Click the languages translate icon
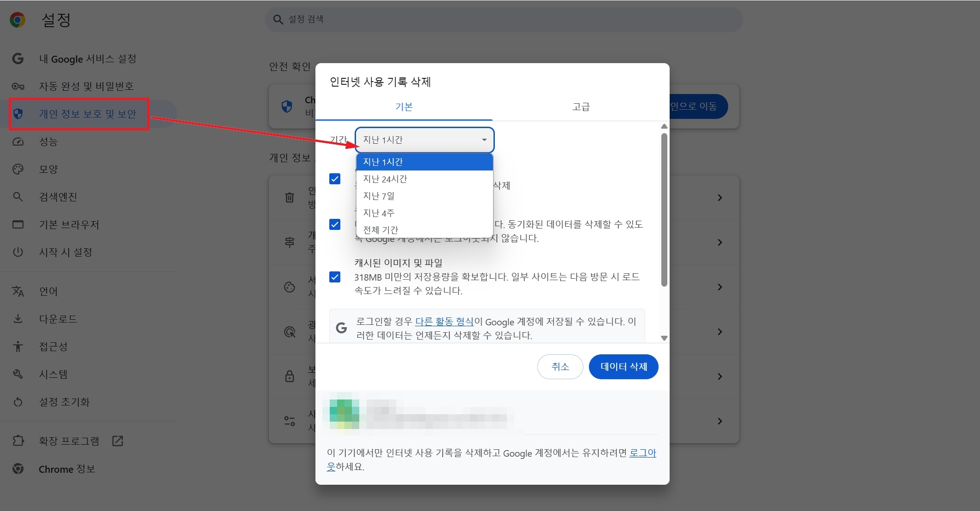This screenshot has height=511, width=980. tap(18, 291)
